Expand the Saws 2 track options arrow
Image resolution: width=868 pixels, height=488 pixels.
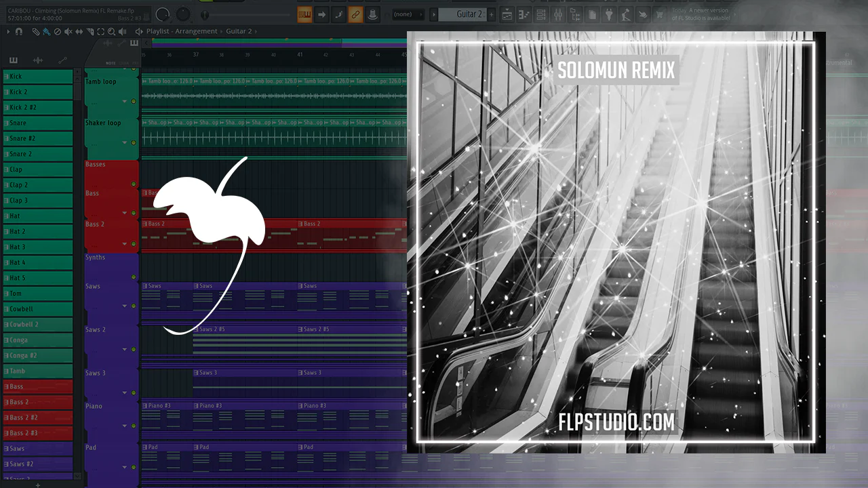click(x=125, y=350)
